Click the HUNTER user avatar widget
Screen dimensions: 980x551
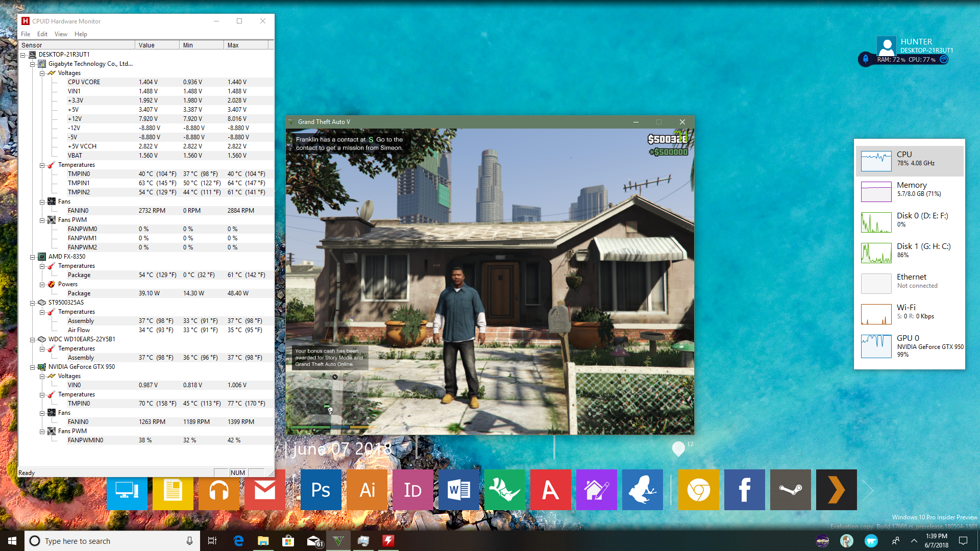(x=887, y=46)
